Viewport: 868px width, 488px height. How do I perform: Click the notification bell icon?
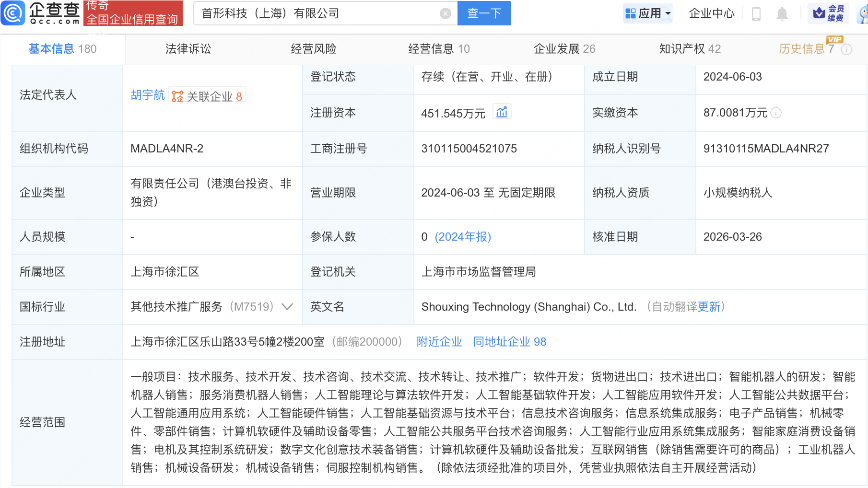pos(782,13)
